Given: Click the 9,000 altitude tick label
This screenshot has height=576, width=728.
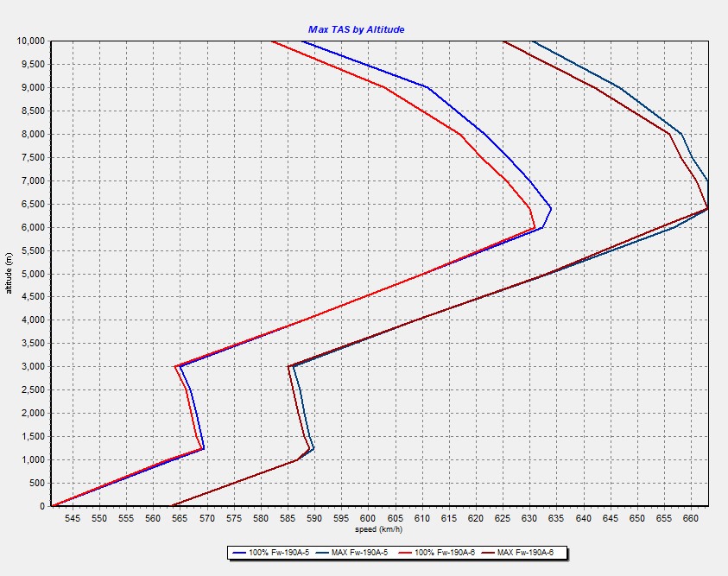Looking at the screenshot, I should point(33,87).
